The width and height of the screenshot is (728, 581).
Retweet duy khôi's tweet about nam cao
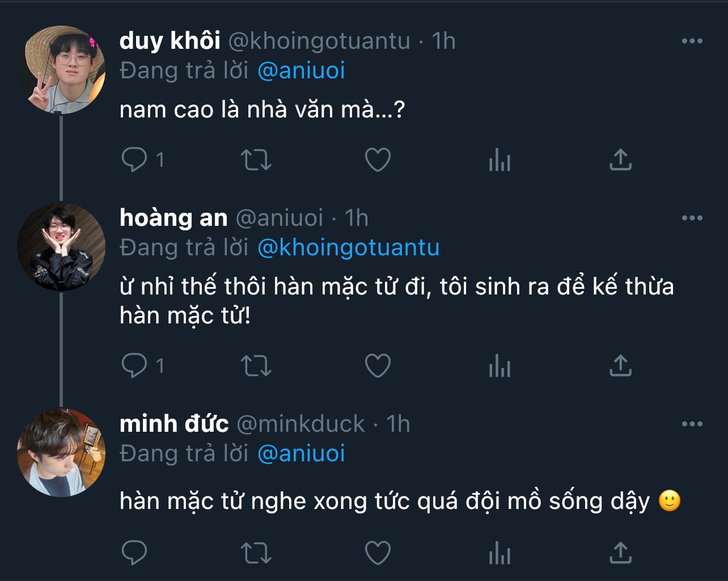point(256,160)
